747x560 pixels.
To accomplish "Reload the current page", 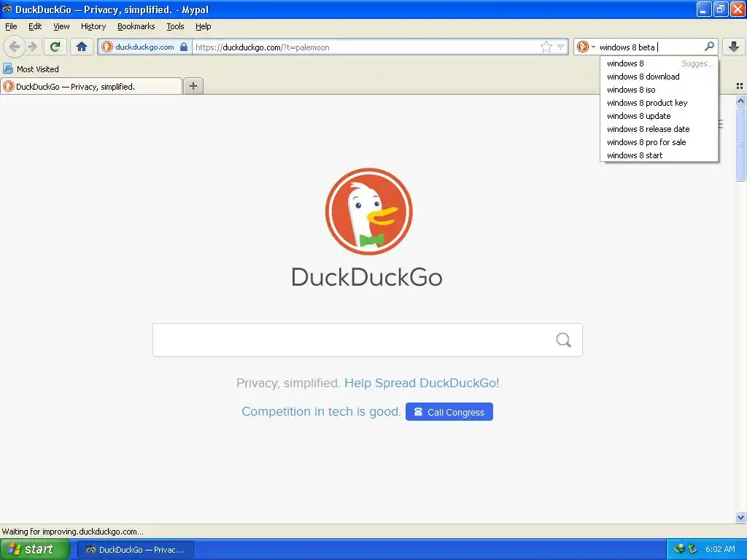I will coord(55,47).
